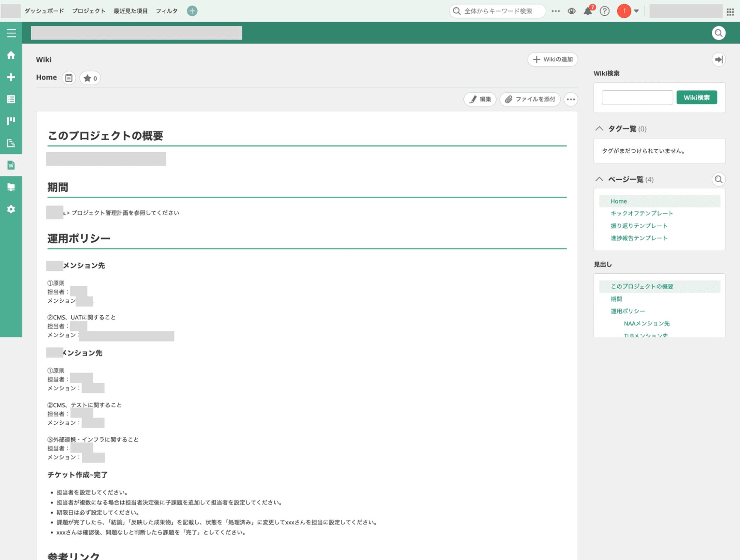740x560 pixels.
Task: Open 進捗報告テンプレート page
Action: (x=639, y=238)
